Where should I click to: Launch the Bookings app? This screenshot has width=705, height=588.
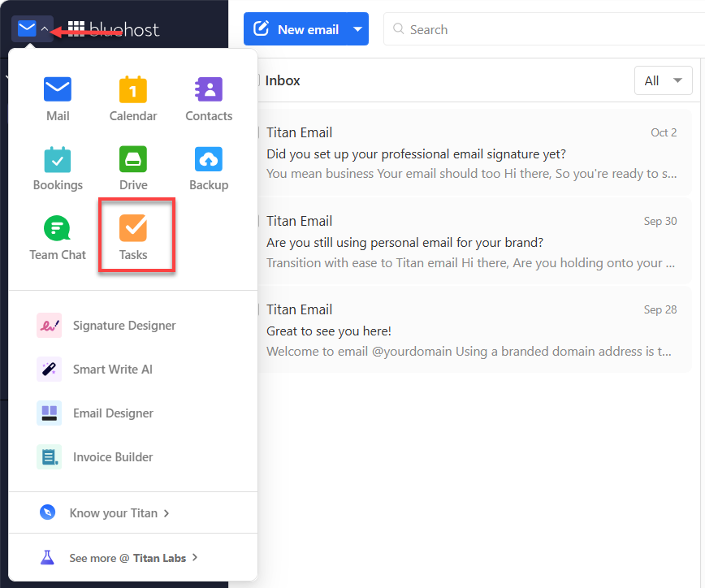58,159
